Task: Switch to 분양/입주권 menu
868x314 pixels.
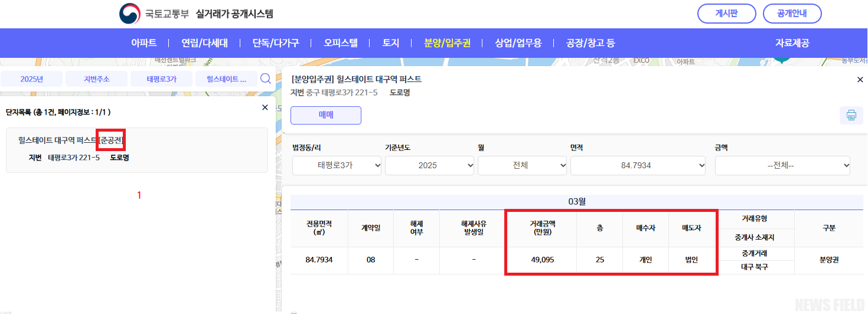Action: click(x=447, y=43)
